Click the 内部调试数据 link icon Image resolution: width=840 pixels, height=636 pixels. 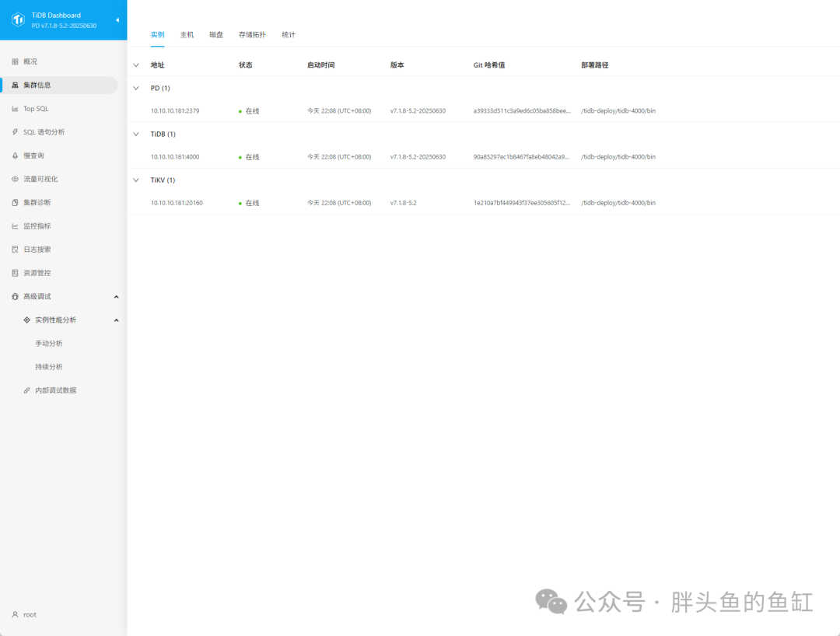click(26, 391)
